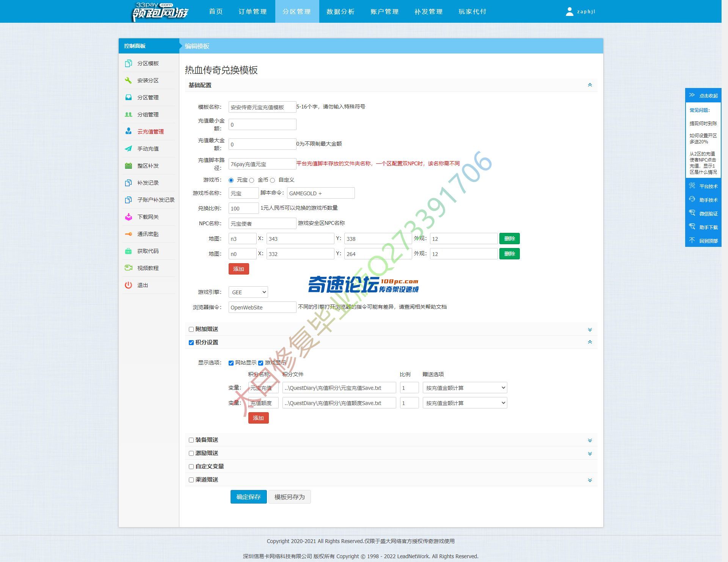Viewport: 728px width, 562px height.
Task: Delete the n0 map row
Action: 510,254
